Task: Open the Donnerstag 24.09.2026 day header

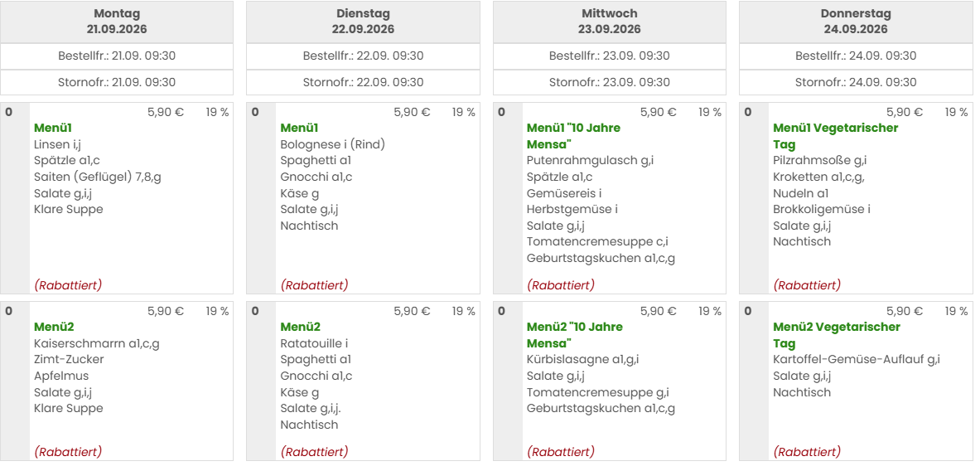Action: [856, 22]
